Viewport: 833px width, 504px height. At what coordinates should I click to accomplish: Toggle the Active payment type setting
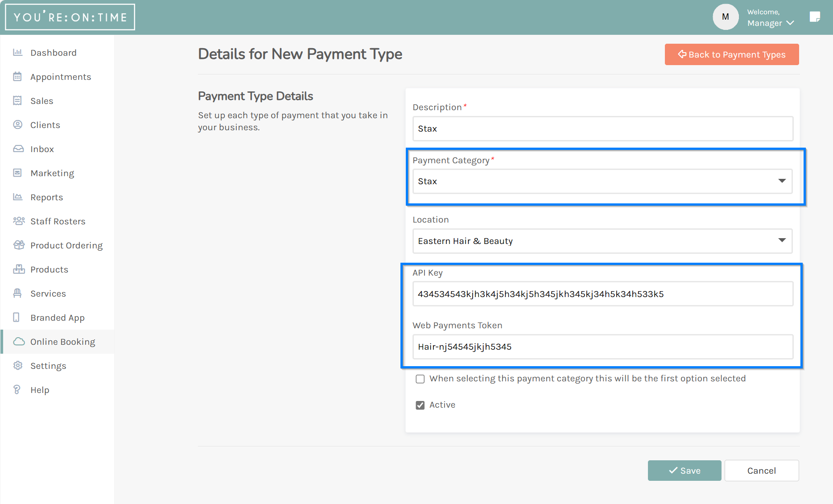[420, 405]
